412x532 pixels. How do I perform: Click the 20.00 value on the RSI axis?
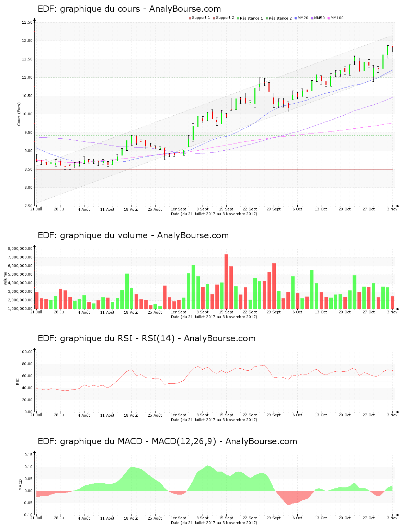coord(27,400)
